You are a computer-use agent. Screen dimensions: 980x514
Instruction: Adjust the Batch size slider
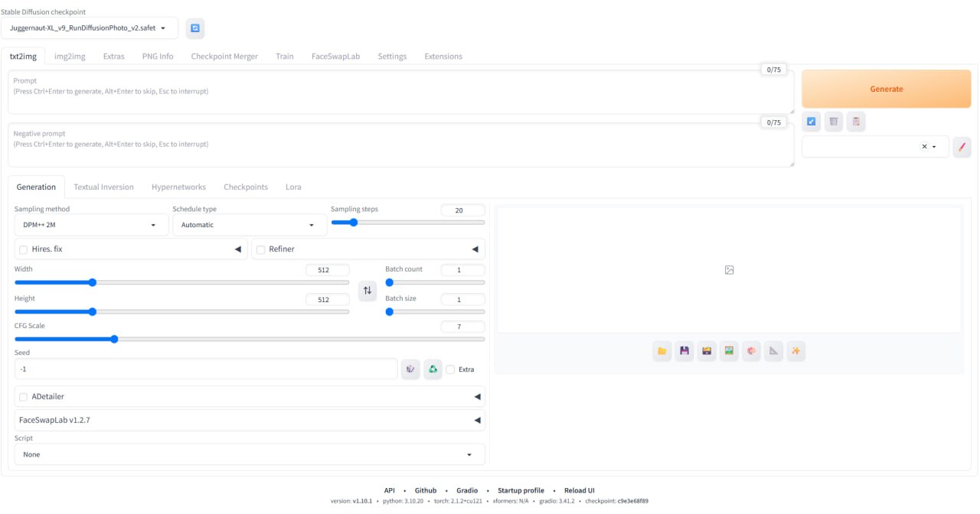coord(435,311)
